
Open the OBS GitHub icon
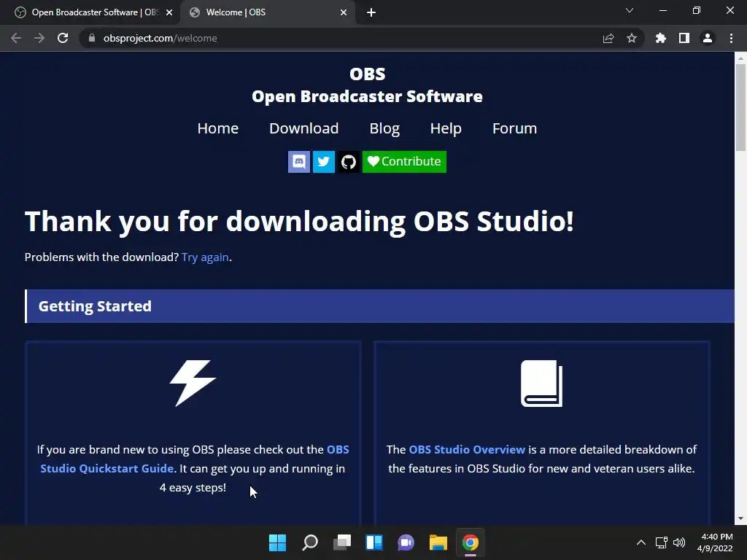coord(349,162)
